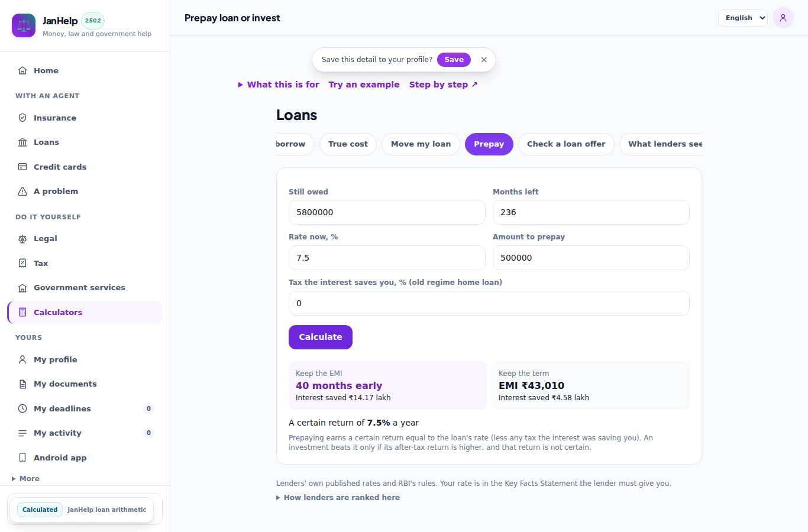This screenshot has height=532, width=808.
Task: Click the Calculate button
Action: pos(321,337)
